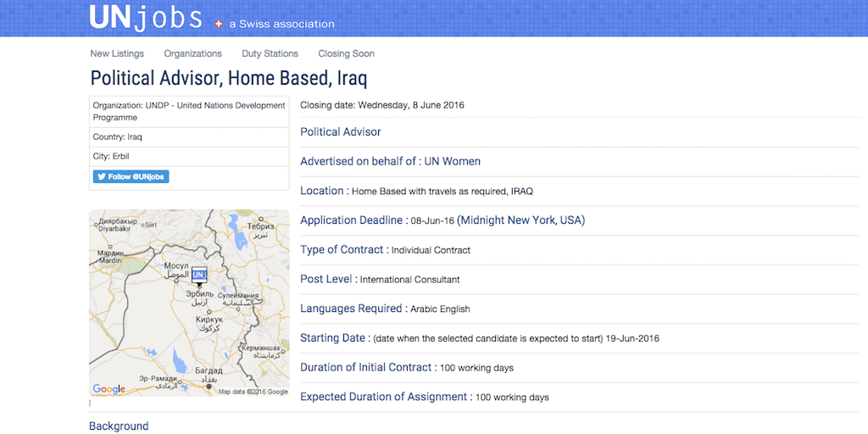The height and width of the screenshot is (434, 868).
Task: Click the Background section heading
Action: coord(119,426)
